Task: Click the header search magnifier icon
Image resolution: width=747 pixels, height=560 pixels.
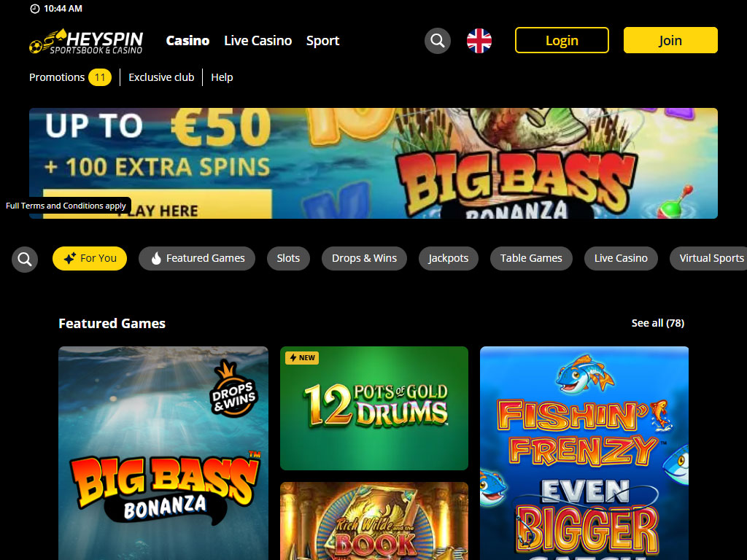Action: (x=438, y=41)
